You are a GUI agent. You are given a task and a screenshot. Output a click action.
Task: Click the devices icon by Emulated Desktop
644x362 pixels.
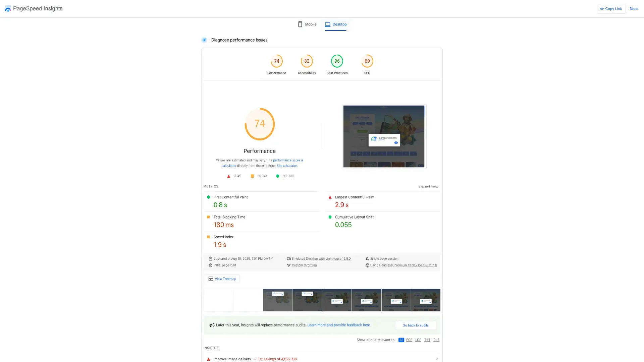(x=289, y=258)
